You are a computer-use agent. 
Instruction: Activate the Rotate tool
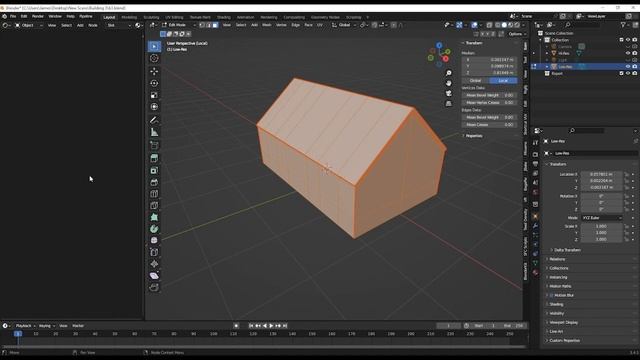click(x=154, y=83)
